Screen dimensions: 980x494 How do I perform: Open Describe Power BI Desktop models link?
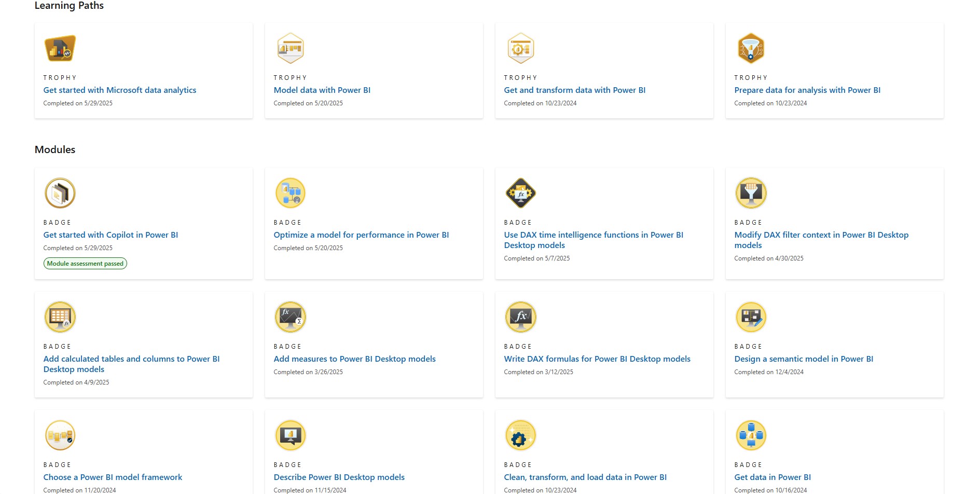coord(339,477)
